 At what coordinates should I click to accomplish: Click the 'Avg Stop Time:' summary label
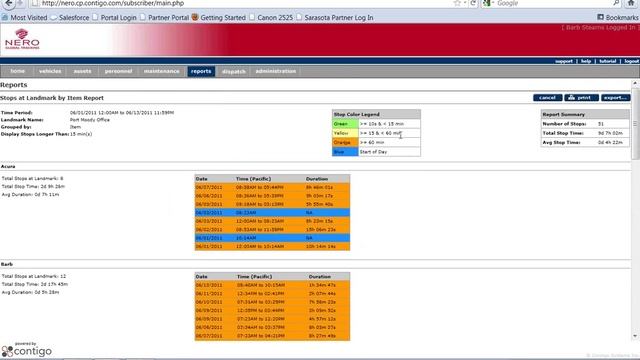(x=561, y=142)
